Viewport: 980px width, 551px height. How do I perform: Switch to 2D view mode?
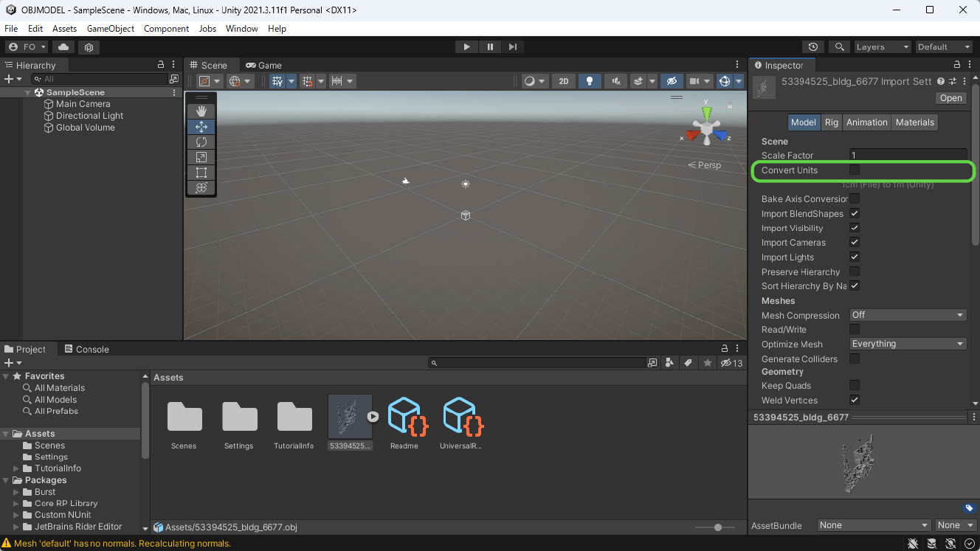pyautogui.click(x=563, y=81)
